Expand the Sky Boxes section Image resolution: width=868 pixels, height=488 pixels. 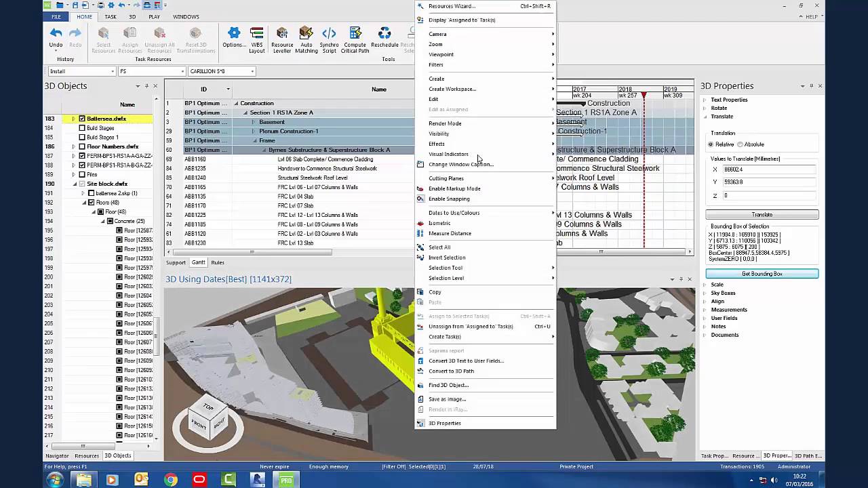tap(704, 293)
